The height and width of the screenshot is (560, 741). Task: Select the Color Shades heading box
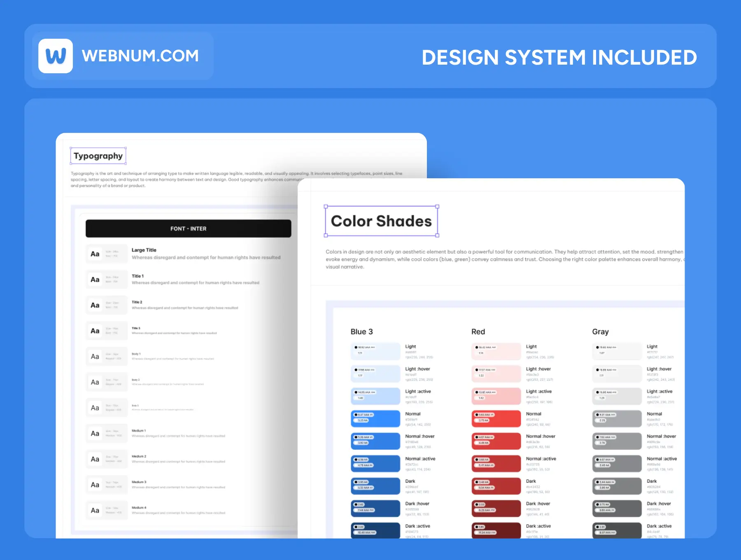pos(381,221)
